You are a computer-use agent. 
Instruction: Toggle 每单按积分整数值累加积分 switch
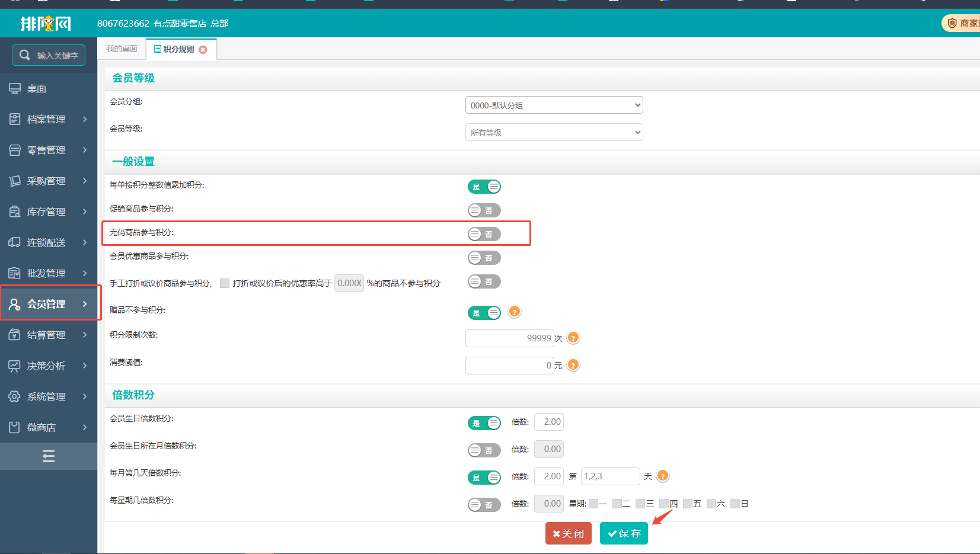tap(484, 187)
